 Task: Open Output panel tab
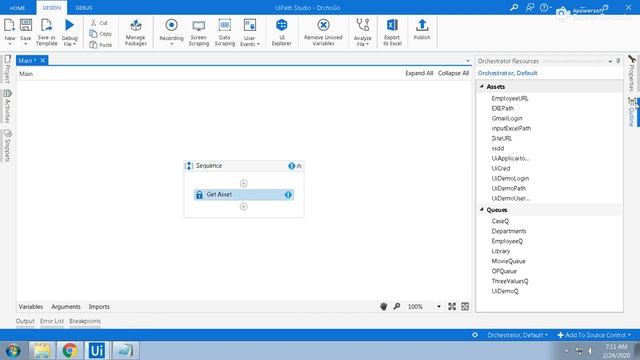click(25, 321)
